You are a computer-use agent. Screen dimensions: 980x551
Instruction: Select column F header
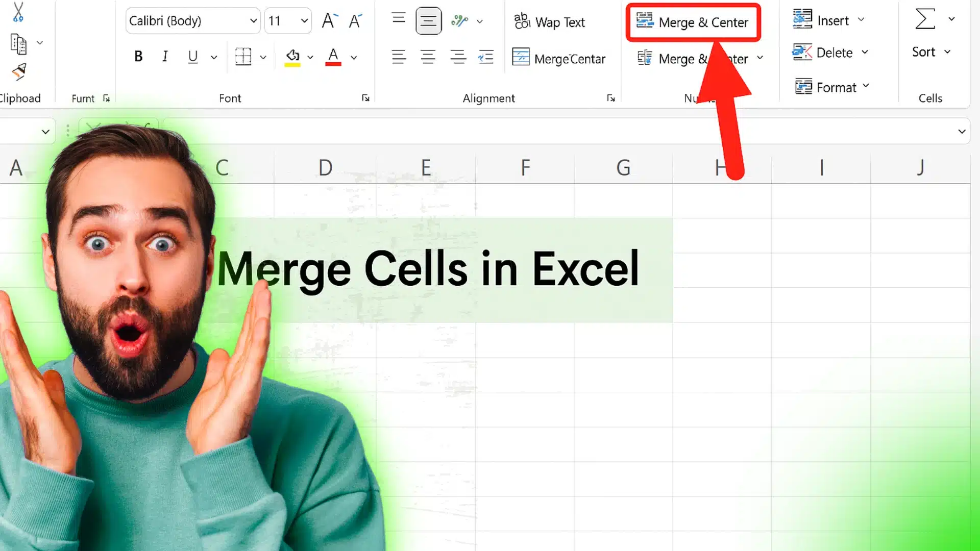525,167
